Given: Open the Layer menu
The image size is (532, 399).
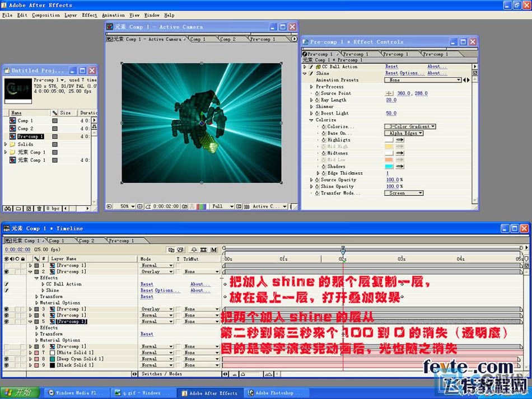Looking at the screenshot, I should pyautogui.click(x=71, y=15).
